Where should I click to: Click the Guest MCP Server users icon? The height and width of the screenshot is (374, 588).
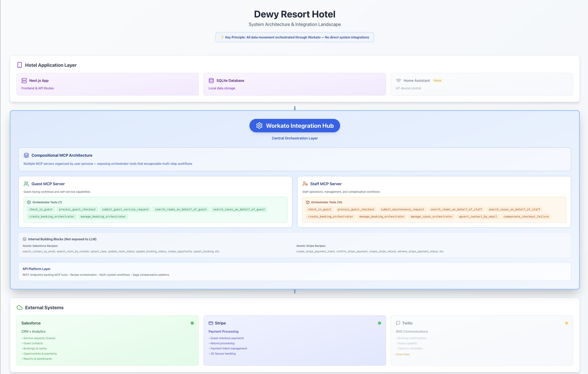[x=26, y=184]
